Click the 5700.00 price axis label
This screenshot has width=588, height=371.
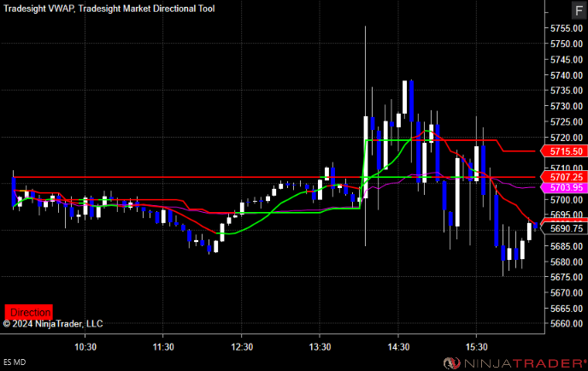tap(567, 199)
